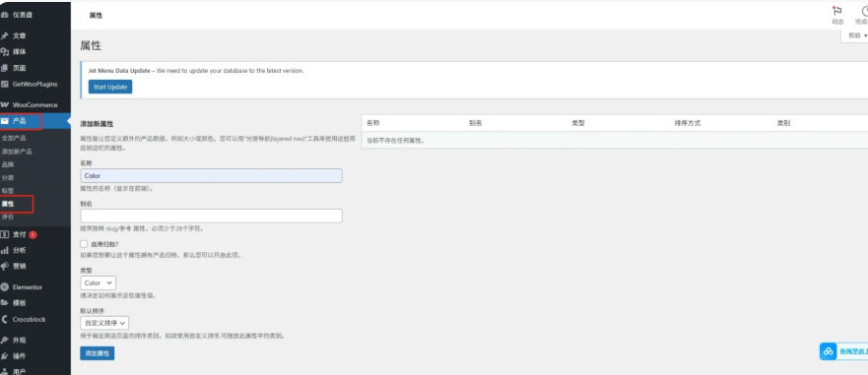Open the 模板 templates folder icon

click(4, 303)
